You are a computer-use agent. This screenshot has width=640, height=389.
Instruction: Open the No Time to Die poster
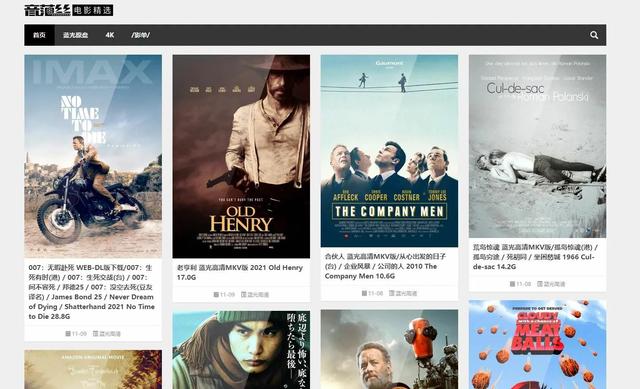click(93, 156)
